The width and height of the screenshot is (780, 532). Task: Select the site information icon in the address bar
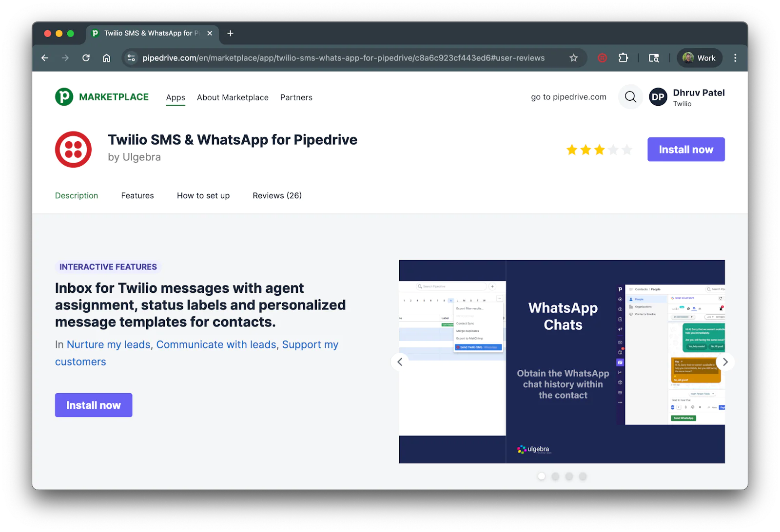click(x=131, y=57)
